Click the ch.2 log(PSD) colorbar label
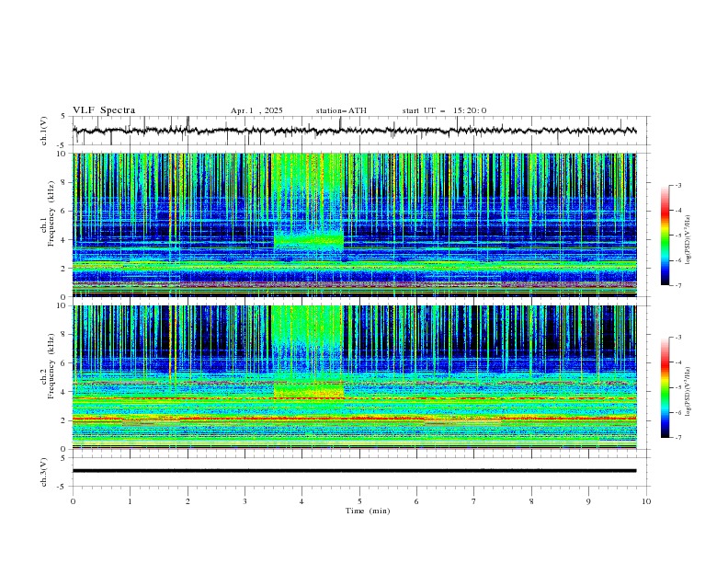 pos(688,392)
